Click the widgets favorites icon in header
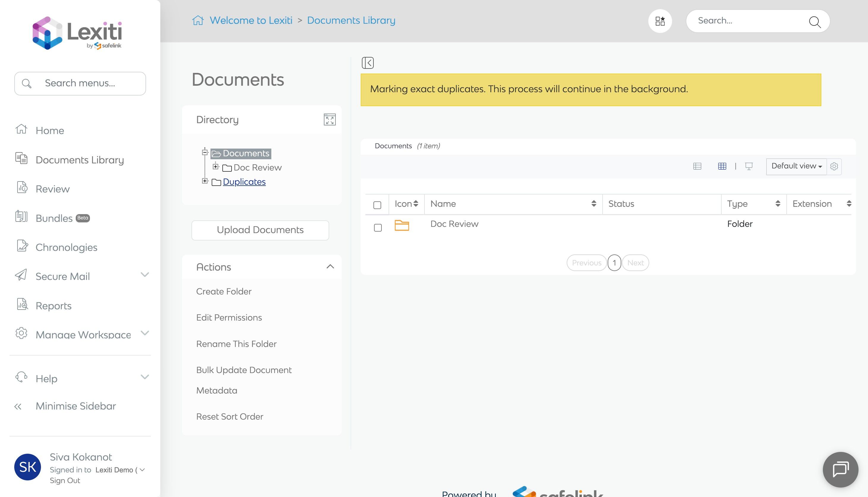This screenshot has width=868, height=497. tap(660, 21)
